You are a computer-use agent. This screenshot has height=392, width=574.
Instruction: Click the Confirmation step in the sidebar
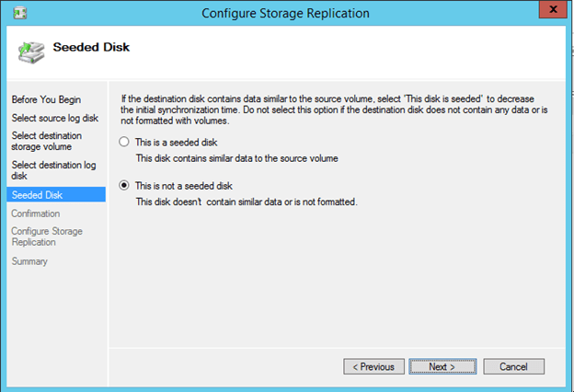[x=35, y=213]
